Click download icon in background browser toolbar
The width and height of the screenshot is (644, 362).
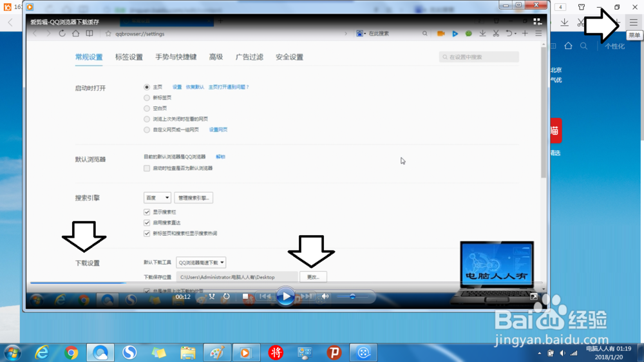point(565,23)
